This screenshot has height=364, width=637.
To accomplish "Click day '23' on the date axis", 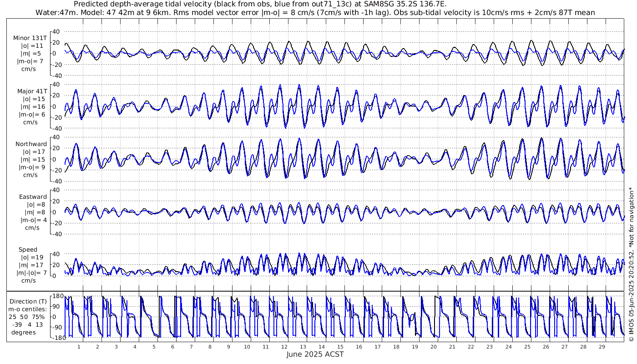I will (x=490, y=347).
